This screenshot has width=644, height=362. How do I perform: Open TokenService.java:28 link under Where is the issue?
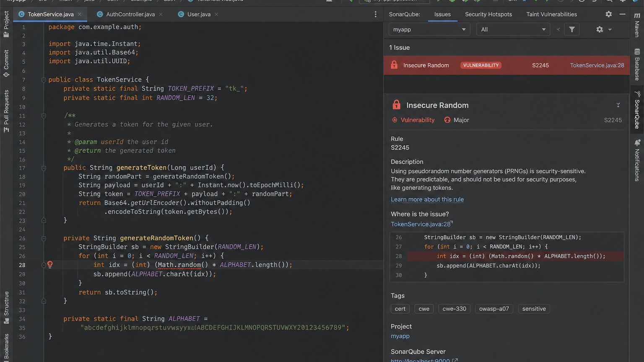pyautogui.click(x=422, y=224)
